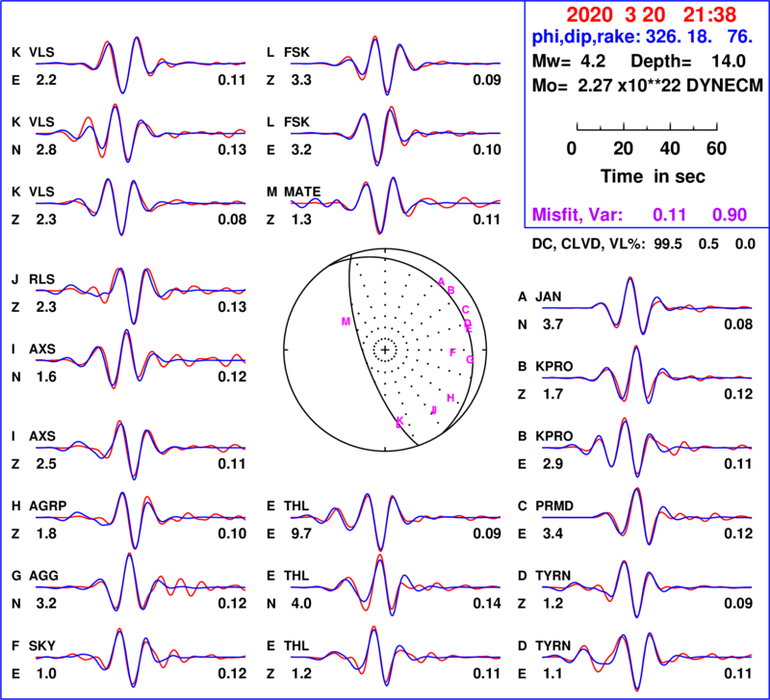The width and height of the screenshot is (770, 700).
Task: Click the event date 2020 3 20 21:38
Action: [652, 14]
